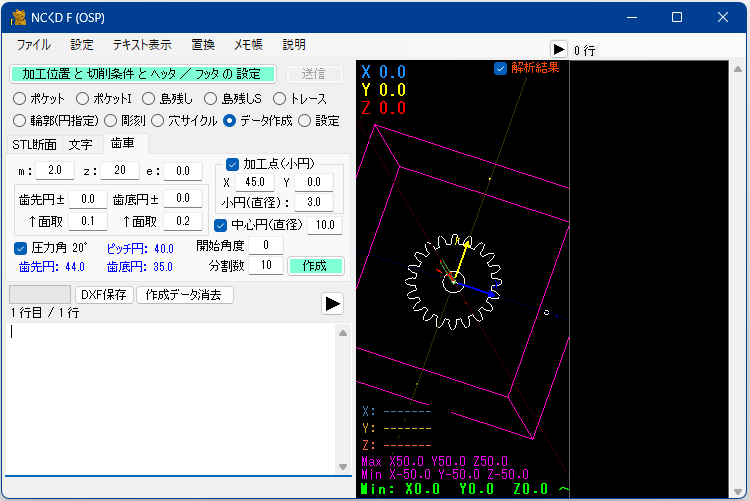Click the 面取 0.2 input field
This screenshot has width=750, height=501.
[x=183, y=221]
